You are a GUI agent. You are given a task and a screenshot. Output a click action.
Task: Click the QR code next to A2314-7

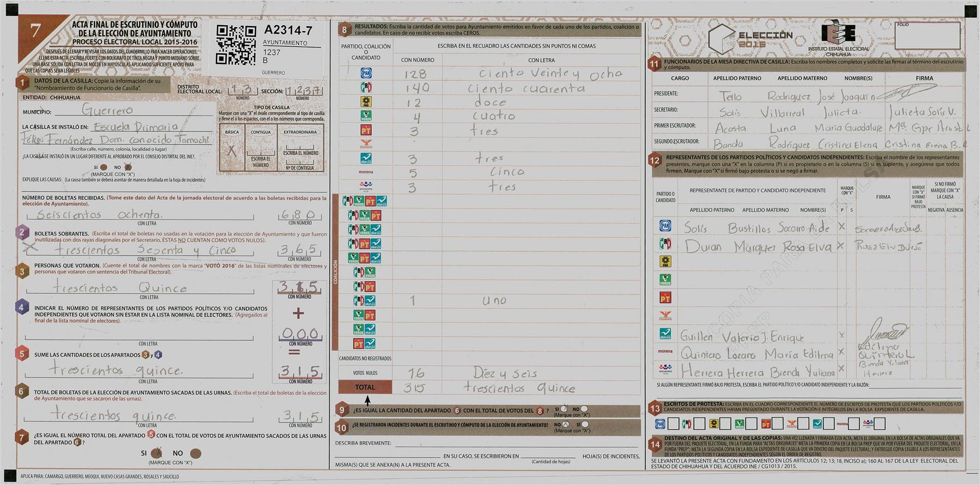click(236, 45)
